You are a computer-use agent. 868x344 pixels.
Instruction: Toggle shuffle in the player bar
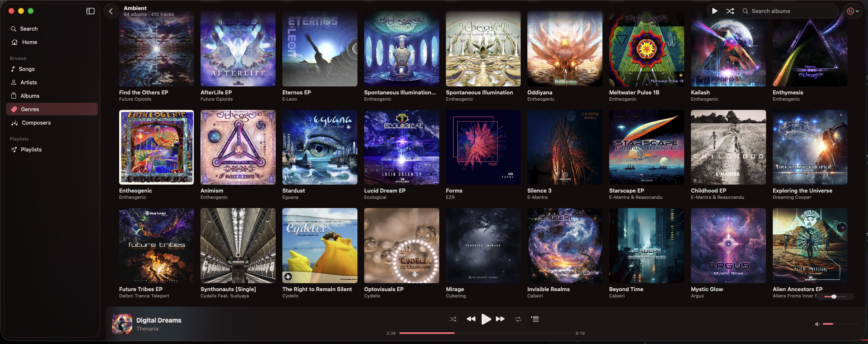point(453,319)
